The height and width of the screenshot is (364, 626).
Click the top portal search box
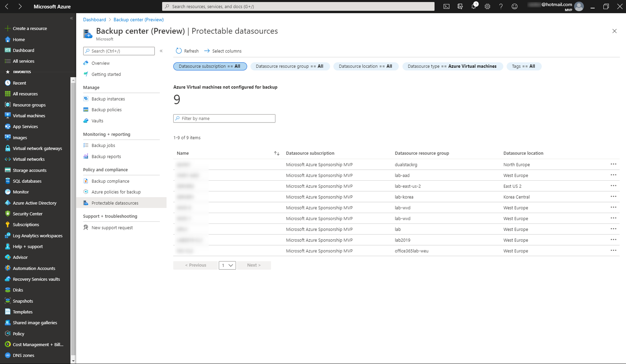[298, 6]
